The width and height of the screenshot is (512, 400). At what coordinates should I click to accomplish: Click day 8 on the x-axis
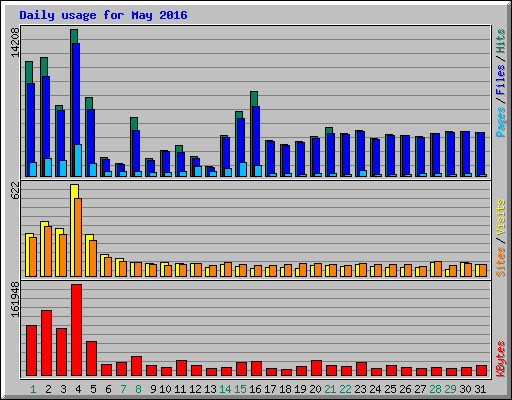click(x=138, y=389)
